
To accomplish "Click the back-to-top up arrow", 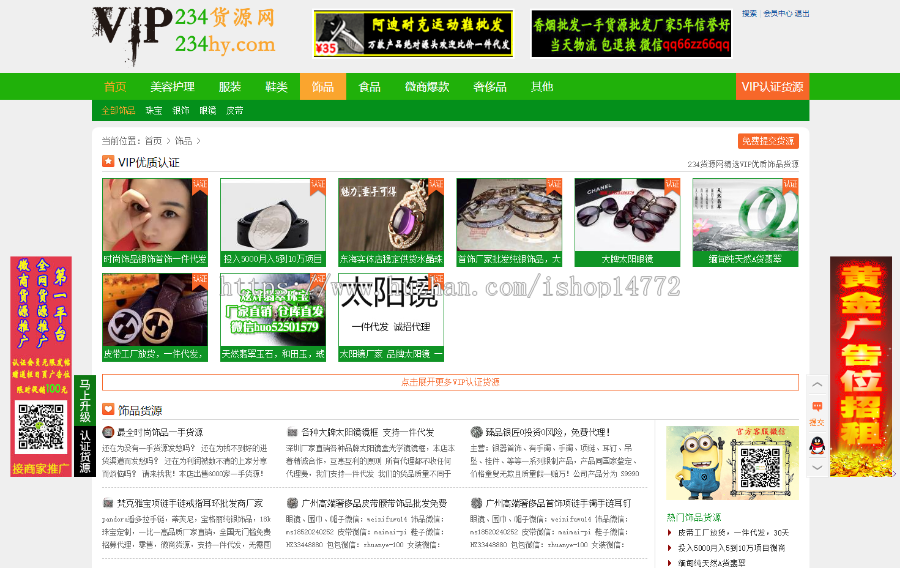I will 817,385.
